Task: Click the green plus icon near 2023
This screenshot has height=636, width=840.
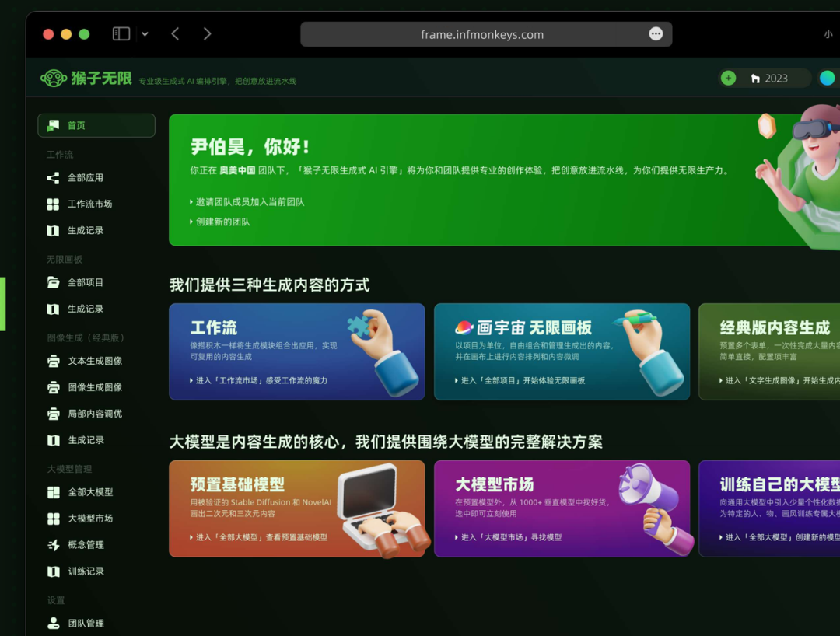Action: [x=728, y=79]
